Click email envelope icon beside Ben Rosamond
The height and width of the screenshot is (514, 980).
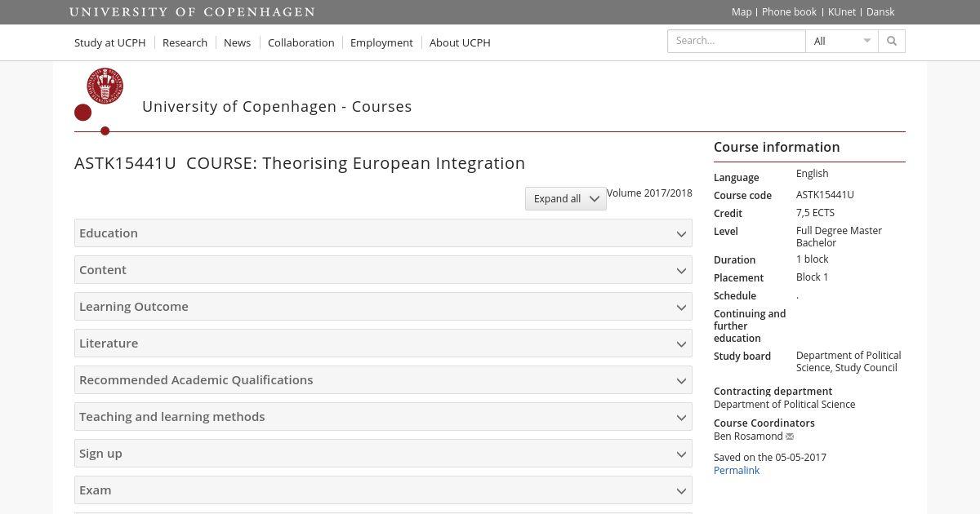(x=790, y=436)
